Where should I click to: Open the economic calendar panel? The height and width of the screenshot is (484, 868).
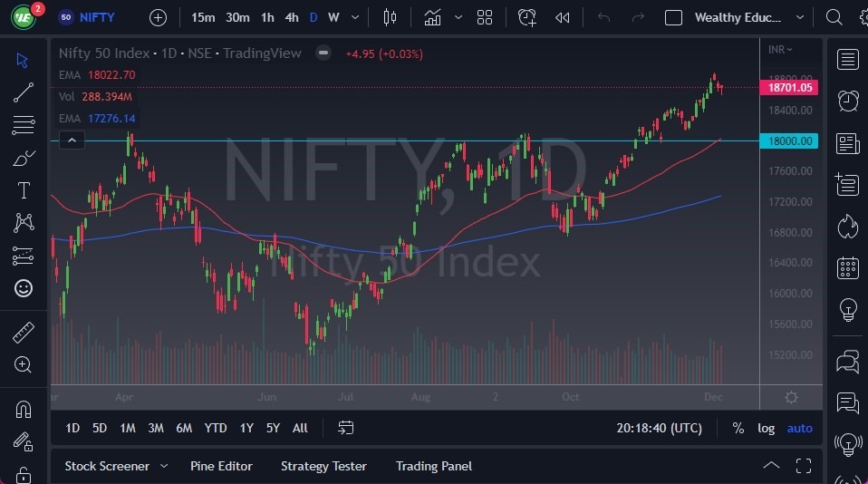847,268
